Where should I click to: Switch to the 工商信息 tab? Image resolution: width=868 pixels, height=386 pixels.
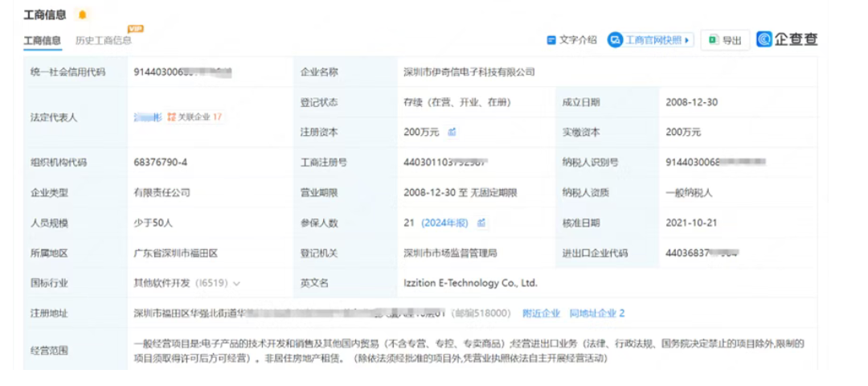pyautogui.click(x=42, y=40)
